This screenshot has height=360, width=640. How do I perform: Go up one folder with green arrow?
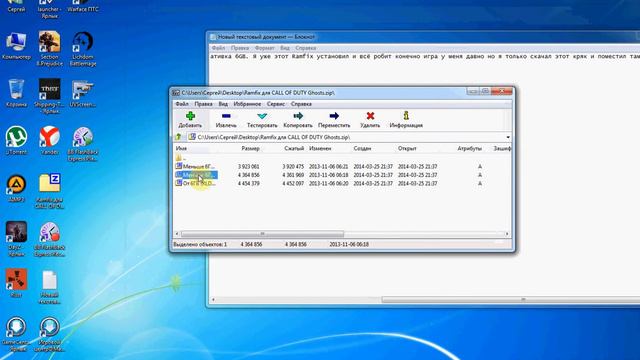click(178, 137)
